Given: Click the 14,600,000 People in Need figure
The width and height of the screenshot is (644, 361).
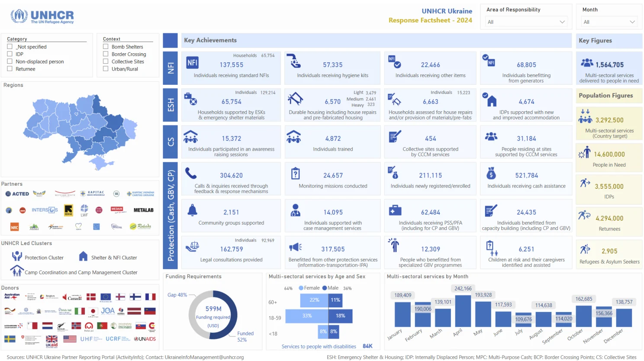Looking at the screenshot, I should tap(609, 154).
